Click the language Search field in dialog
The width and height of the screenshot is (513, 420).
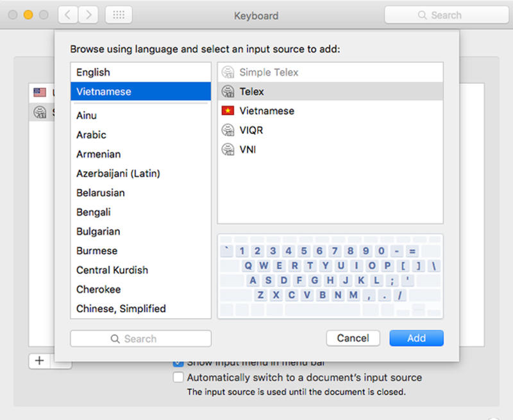(140, 339)
